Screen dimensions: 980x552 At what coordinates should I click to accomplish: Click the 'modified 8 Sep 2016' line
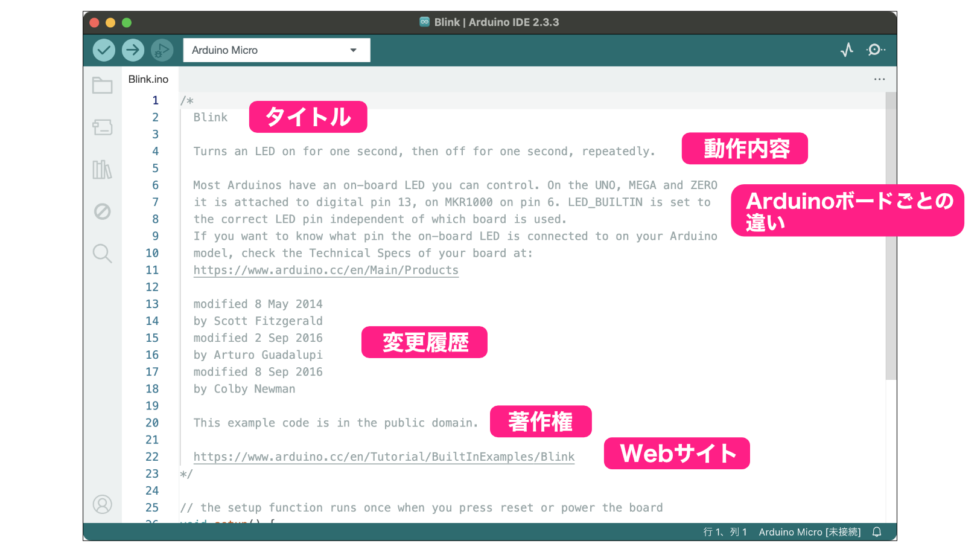(x=258, y=371)
